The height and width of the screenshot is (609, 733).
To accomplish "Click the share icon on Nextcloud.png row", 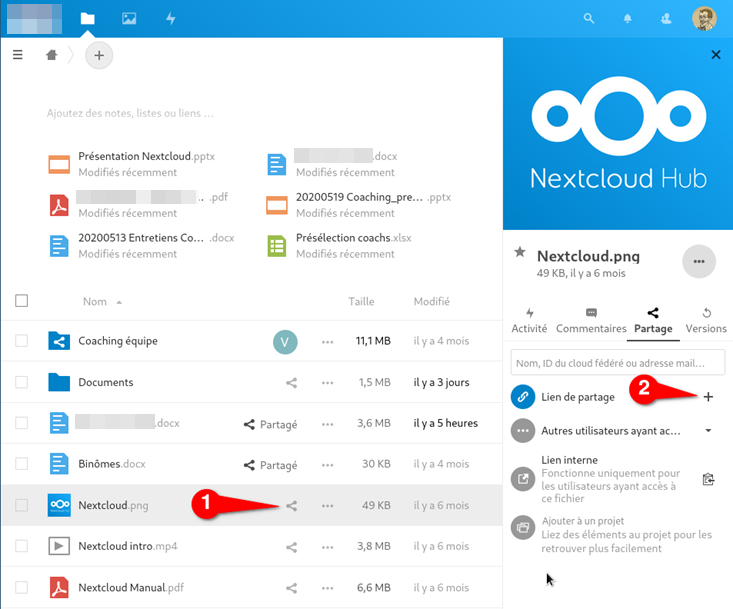I will tap(292, 506).
